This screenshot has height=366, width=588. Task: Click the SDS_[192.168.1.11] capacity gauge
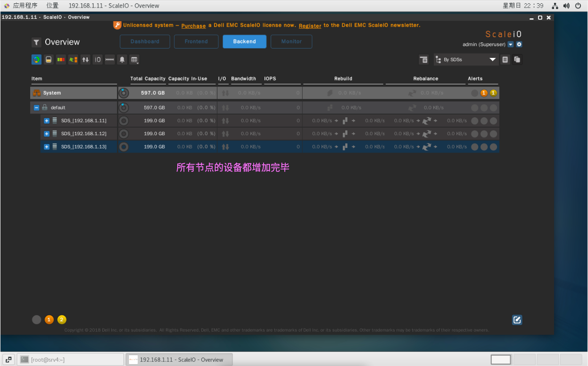coord(124,121)
